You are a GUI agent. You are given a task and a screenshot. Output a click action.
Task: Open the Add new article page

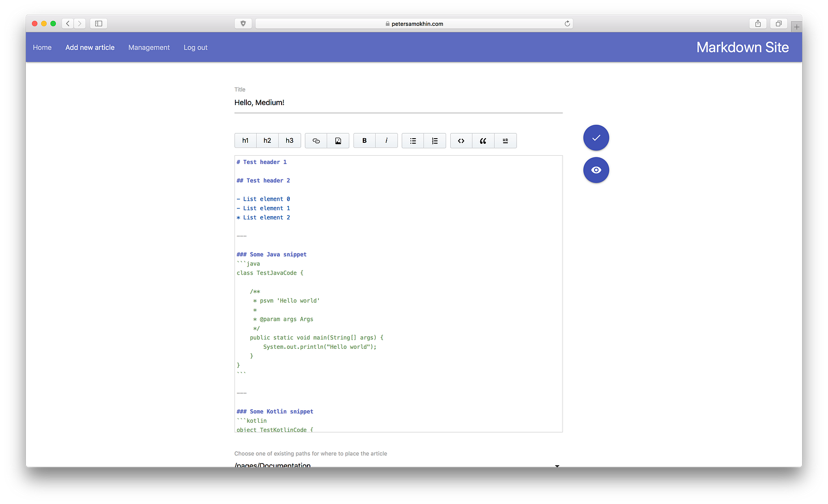(90, 48)
